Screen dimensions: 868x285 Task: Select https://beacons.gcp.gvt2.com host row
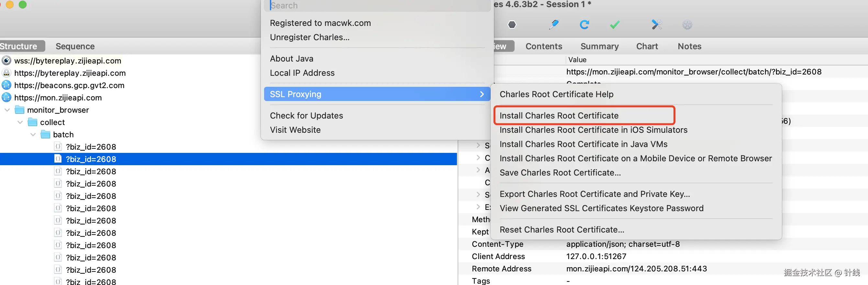pyautogui.click(x=69, y=85)
